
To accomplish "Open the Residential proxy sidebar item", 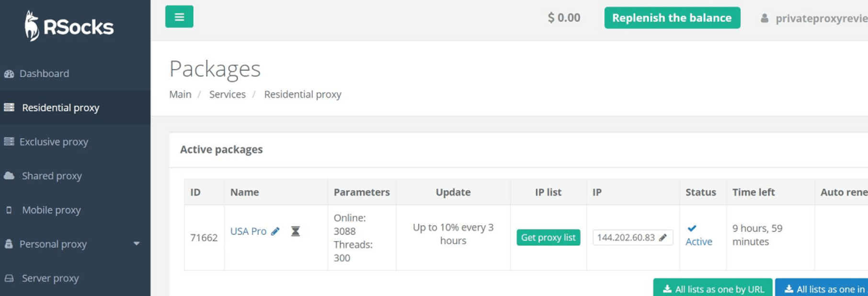I will click(75, 107).
